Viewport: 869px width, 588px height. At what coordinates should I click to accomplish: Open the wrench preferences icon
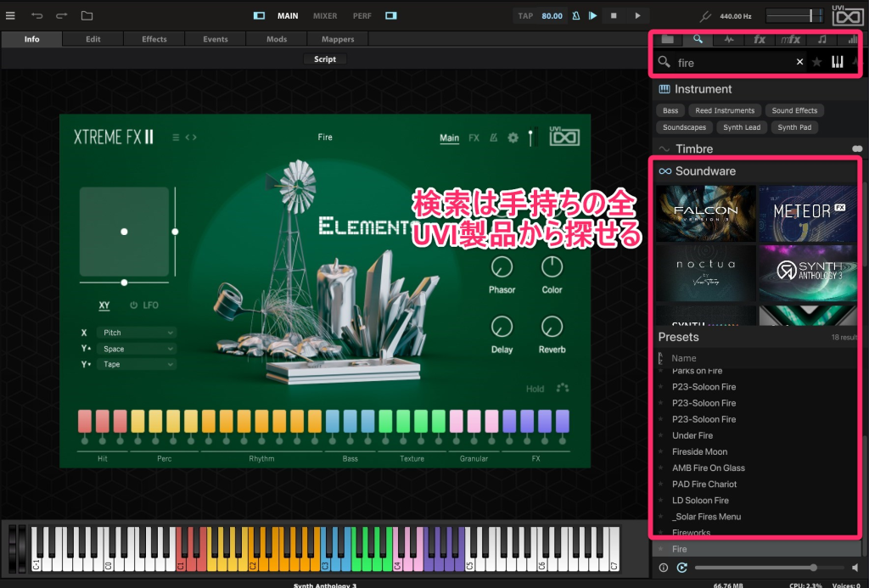pos(704,15)
